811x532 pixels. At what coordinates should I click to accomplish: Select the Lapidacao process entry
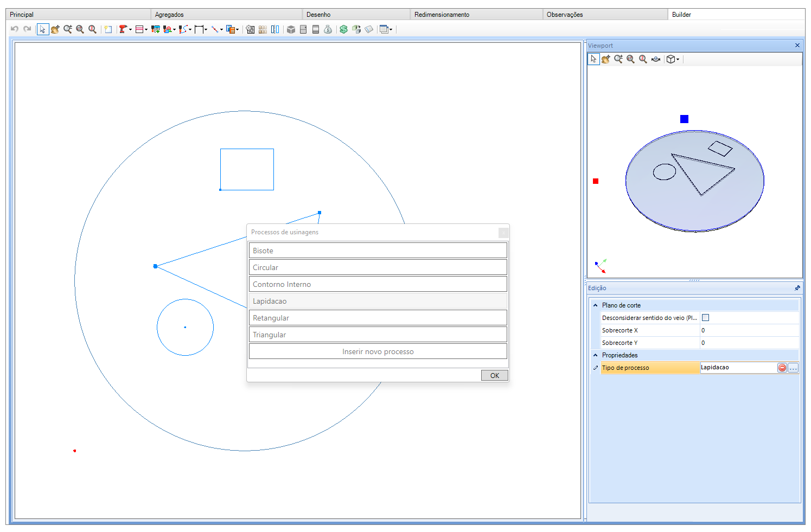378,301
